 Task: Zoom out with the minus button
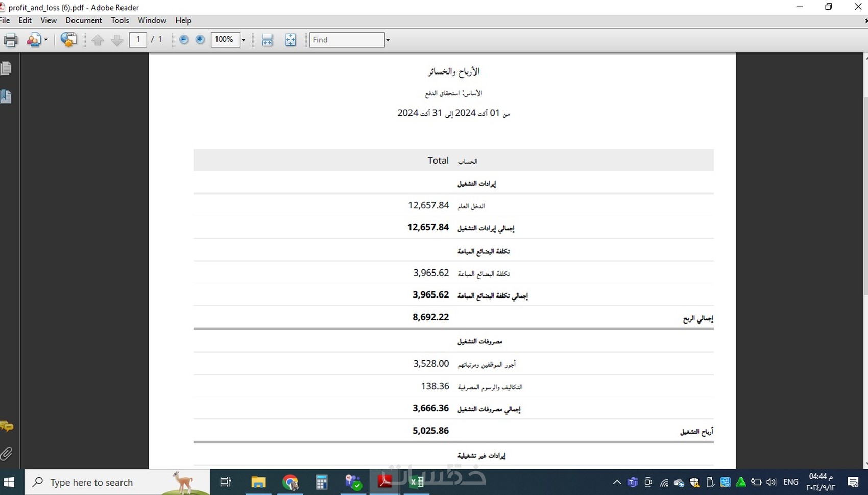click(184, 39)
